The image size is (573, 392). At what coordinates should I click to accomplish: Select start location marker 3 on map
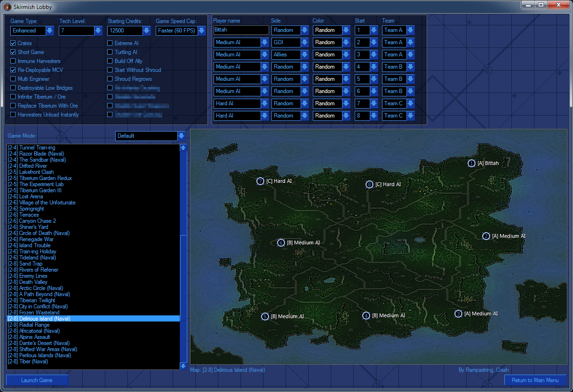[458, 314]
